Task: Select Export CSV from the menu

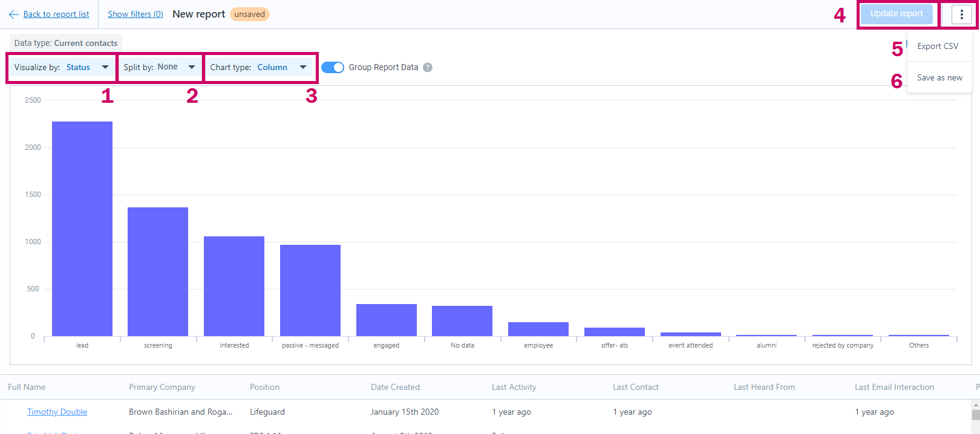Action: 938,47
